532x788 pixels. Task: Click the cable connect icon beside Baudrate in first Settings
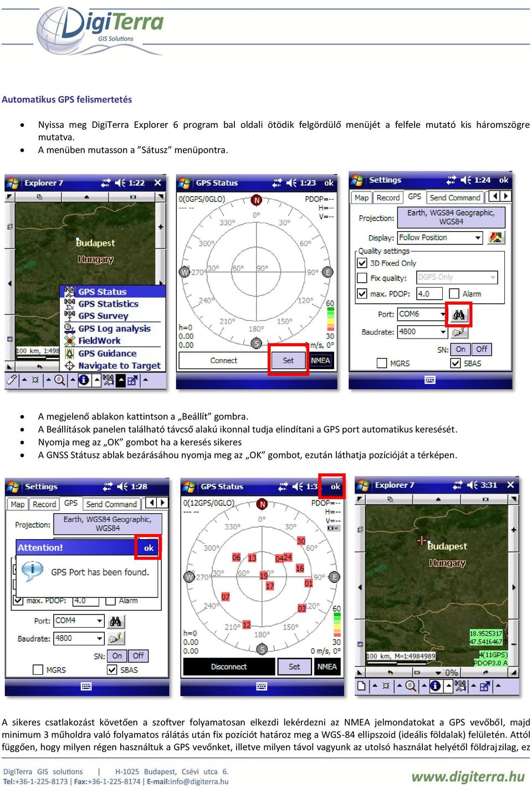(x=459, y=332)
